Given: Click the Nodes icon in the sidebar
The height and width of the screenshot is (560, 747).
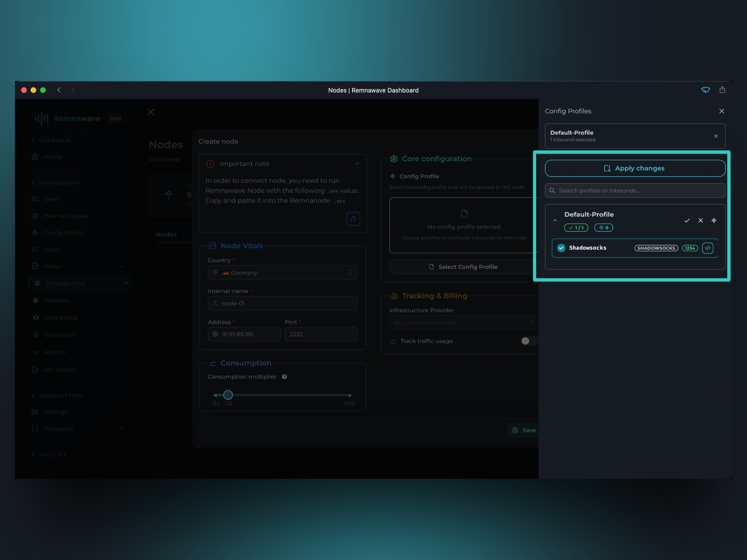Looking at the screenshot, I should point(35,266).
